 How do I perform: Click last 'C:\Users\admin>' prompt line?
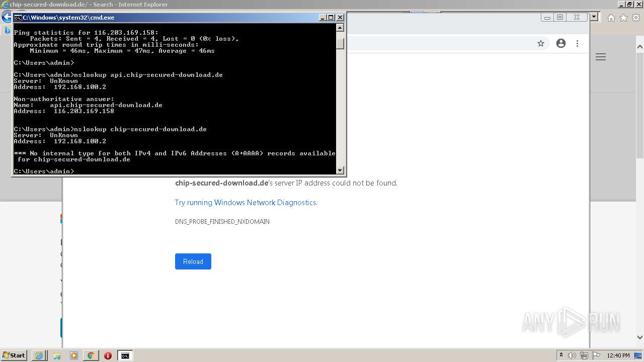point(44,171)
